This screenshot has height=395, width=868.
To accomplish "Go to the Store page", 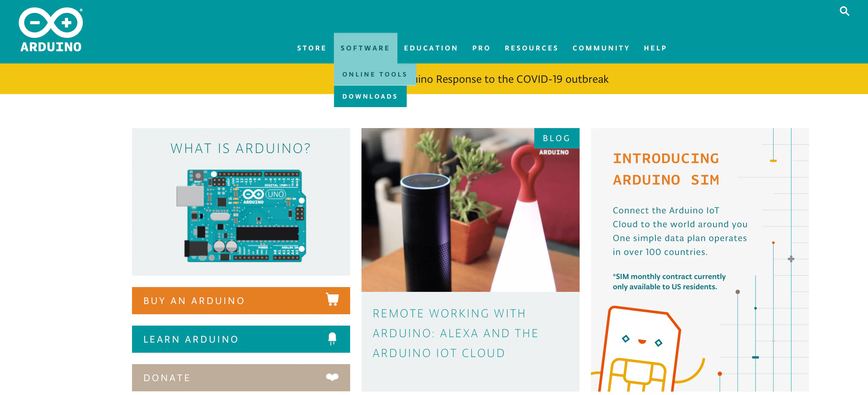I will (x=312, y=48).
